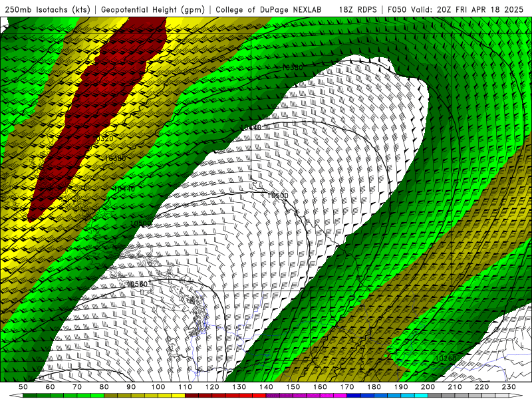Viewport: 532px width, 399px height.
Task: Click the 10380 label above the white region
Action: [x=292, y=68]
